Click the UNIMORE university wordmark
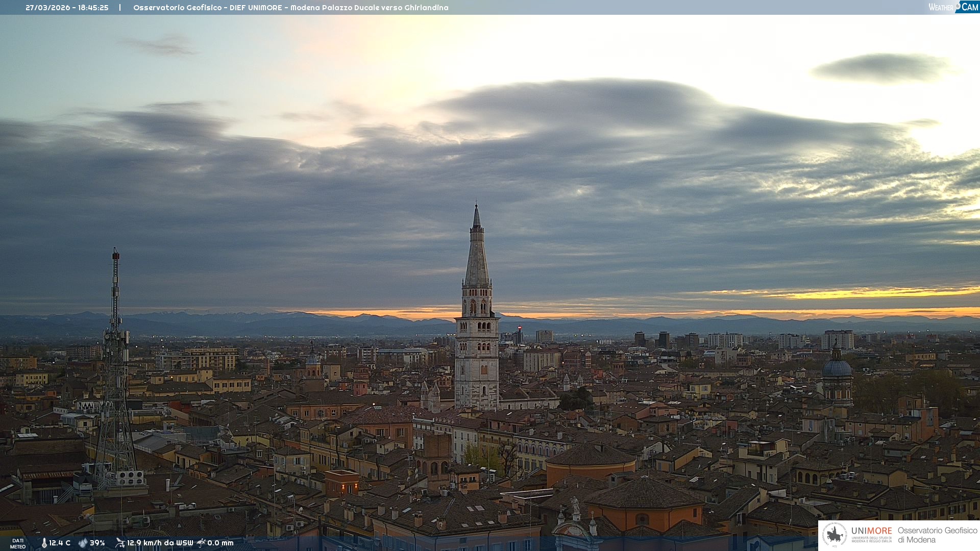Image resolution: width=980 pixels, height=551 pixels. [871, 531]
